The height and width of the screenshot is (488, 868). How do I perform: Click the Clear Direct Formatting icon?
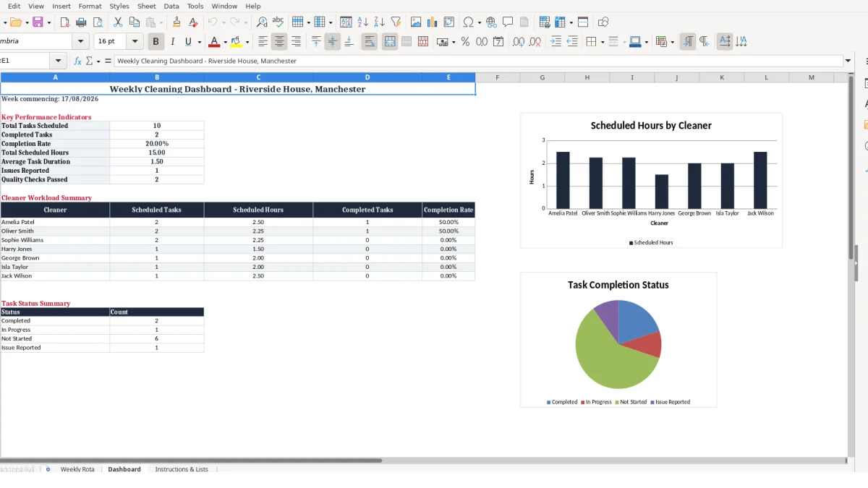click(193, 22)
